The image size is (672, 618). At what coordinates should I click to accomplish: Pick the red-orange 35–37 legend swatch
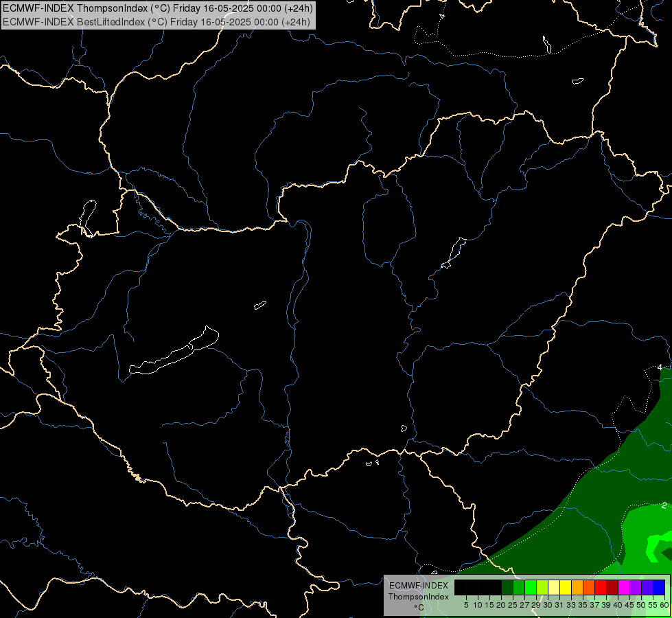point(589,587)
